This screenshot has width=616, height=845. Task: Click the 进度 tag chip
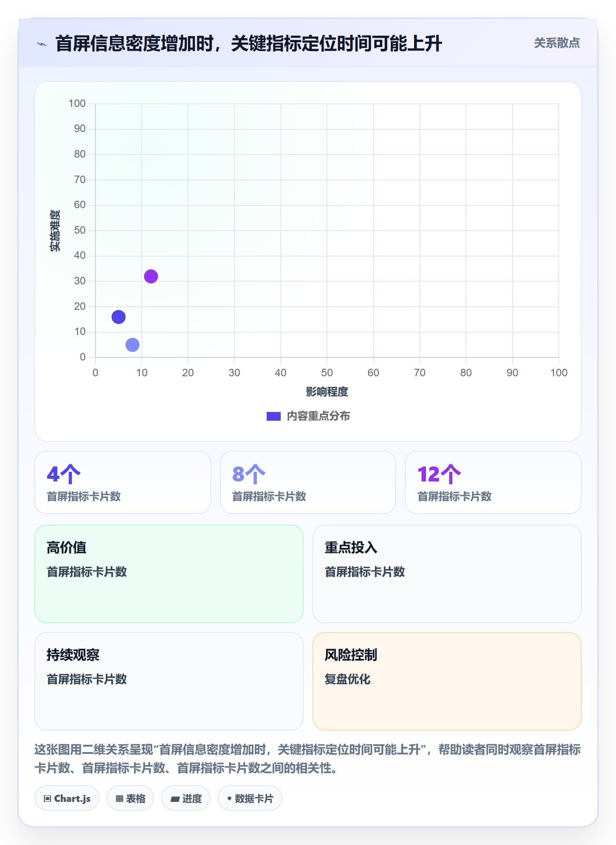(186, 798)
